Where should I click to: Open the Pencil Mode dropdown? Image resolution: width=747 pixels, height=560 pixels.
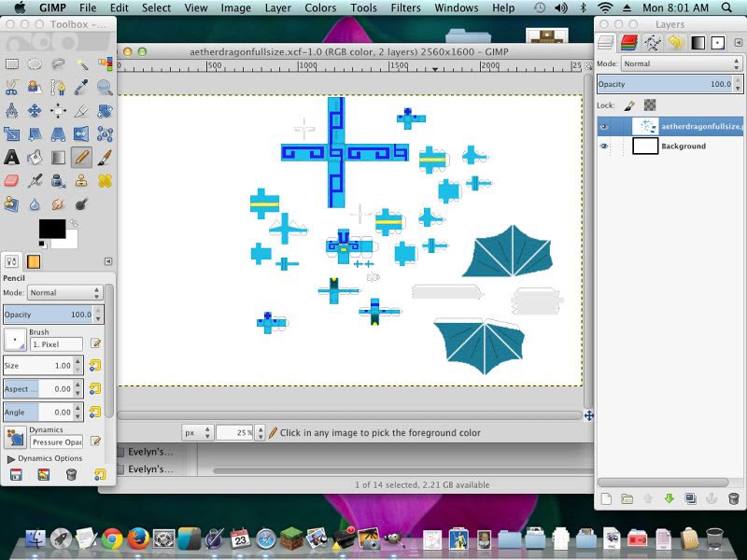(x=64, y=292)
